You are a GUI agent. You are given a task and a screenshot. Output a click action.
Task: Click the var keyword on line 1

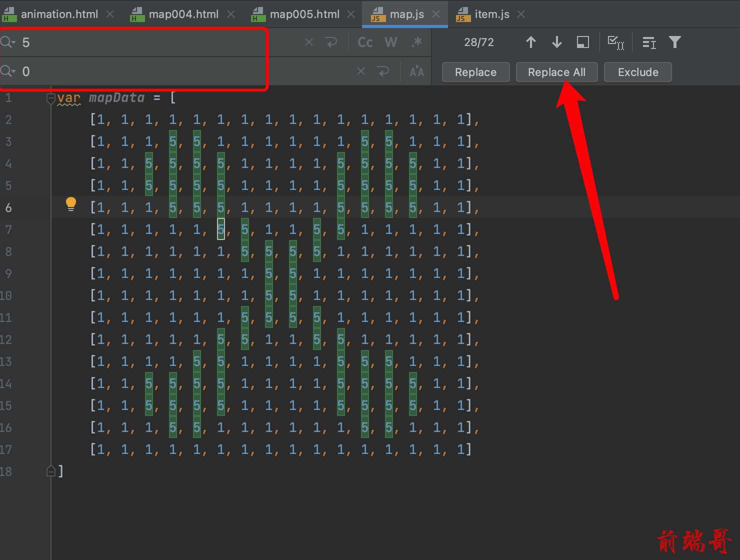69,97
